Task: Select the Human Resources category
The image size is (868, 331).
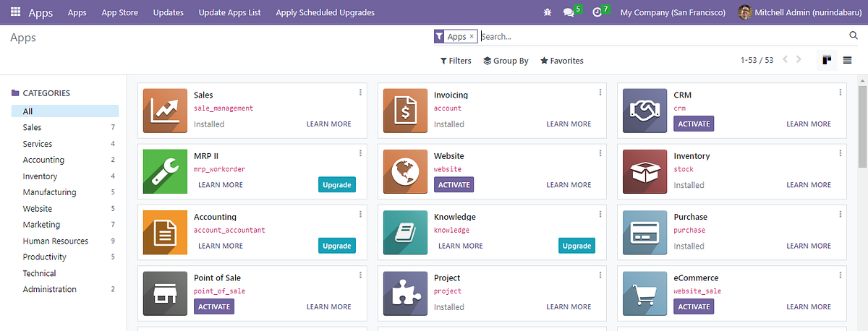Action: click(x=65, y=241)
